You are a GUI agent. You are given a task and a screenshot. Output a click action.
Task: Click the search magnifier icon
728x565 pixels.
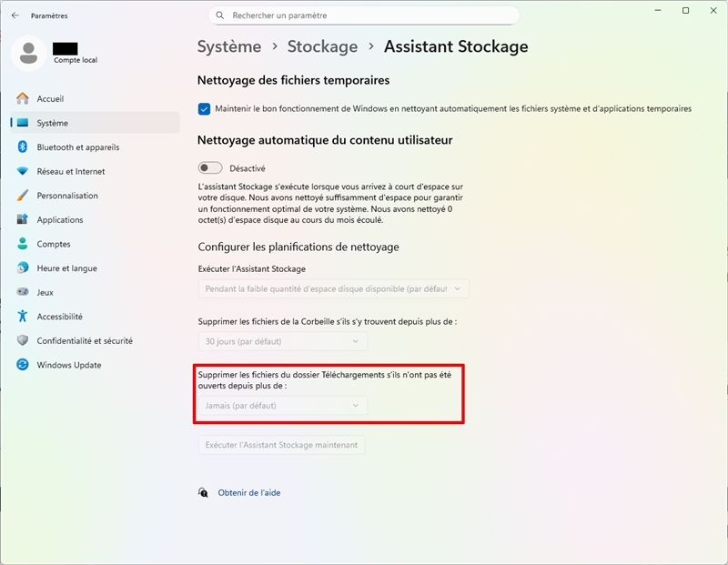coord(220,15)
